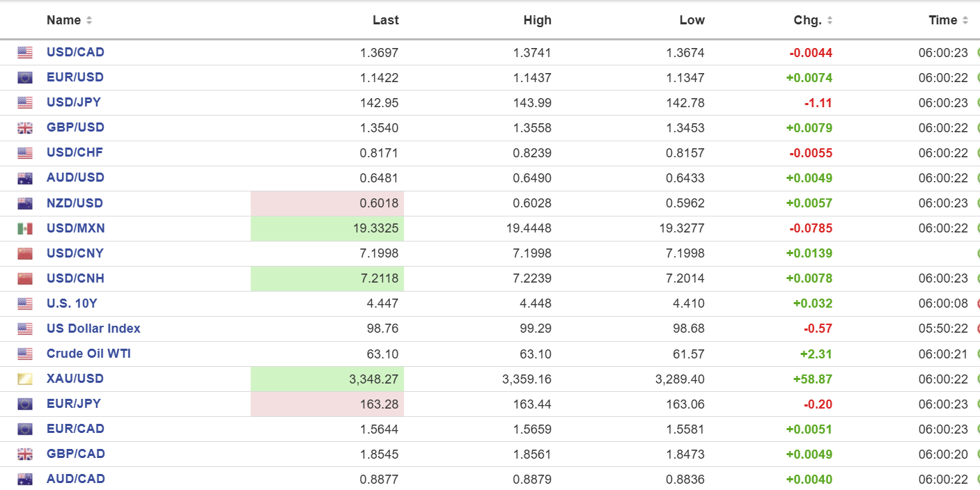
Task: Open the Crude Oil WTI link
Action: [x=88, y=354]
